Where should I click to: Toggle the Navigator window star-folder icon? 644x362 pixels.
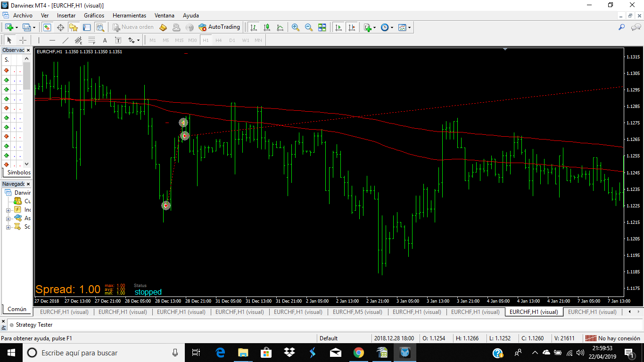pos(74,27)
